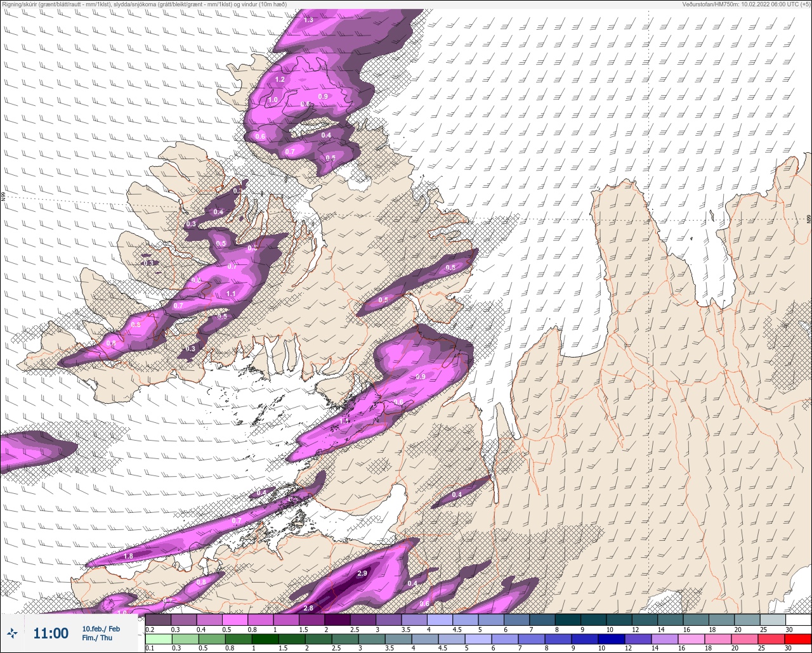Click the '1.8' precipitation value on the map

click(x=128, y=556)
